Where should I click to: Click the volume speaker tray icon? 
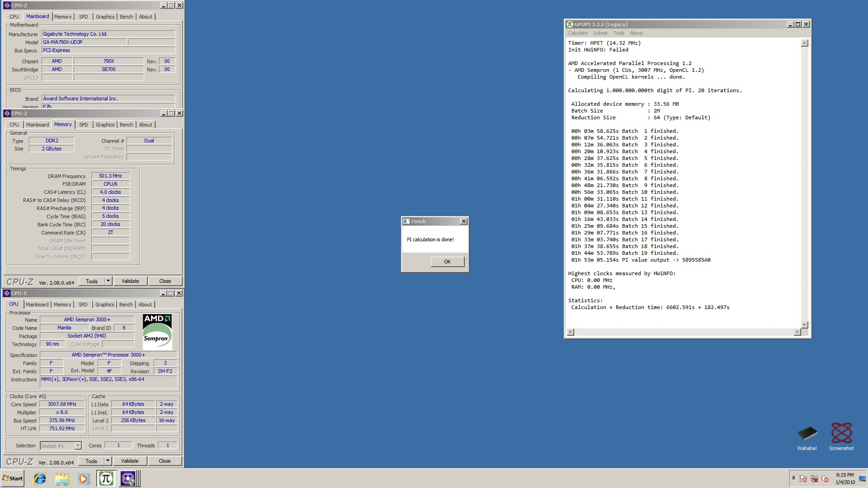point(825,479)
